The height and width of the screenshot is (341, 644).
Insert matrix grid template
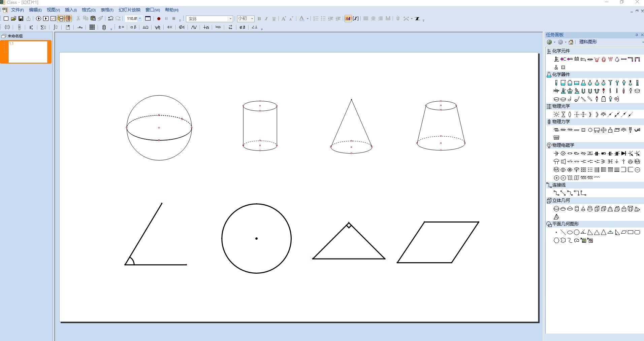pyautogui.click(x=92, y=27)
